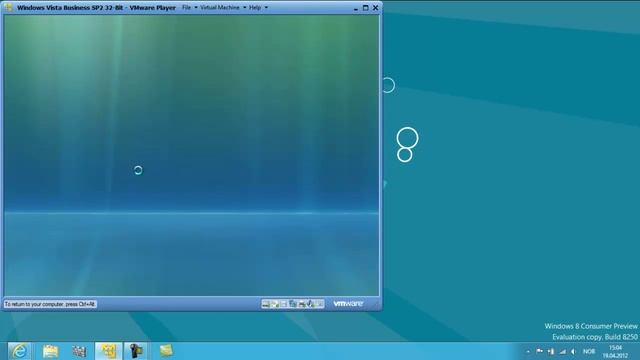Maximize the VMware Player window
The image size is (640, 360).
[365, 8]
